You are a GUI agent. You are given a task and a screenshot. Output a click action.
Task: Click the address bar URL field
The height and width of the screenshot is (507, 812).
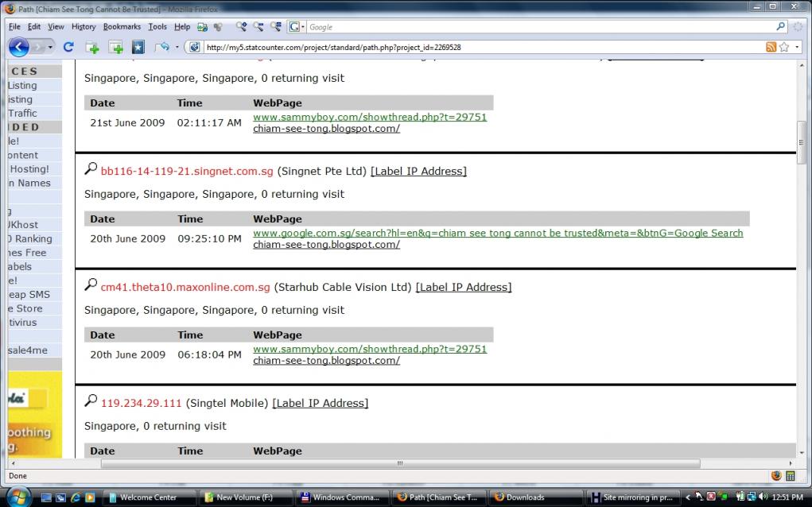tap(484, 47)
